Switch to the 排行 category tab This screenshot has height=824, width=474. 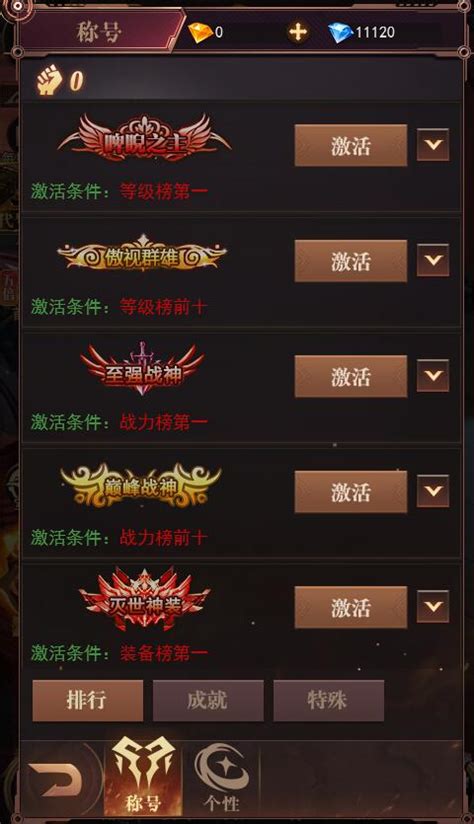coord(88,701)
